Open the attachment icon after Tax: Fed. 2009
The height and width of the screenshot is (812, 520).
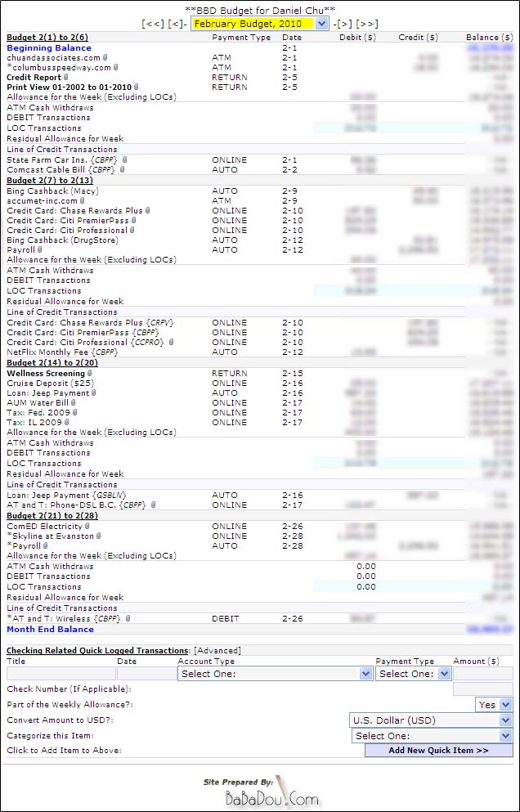pos(75,413)
